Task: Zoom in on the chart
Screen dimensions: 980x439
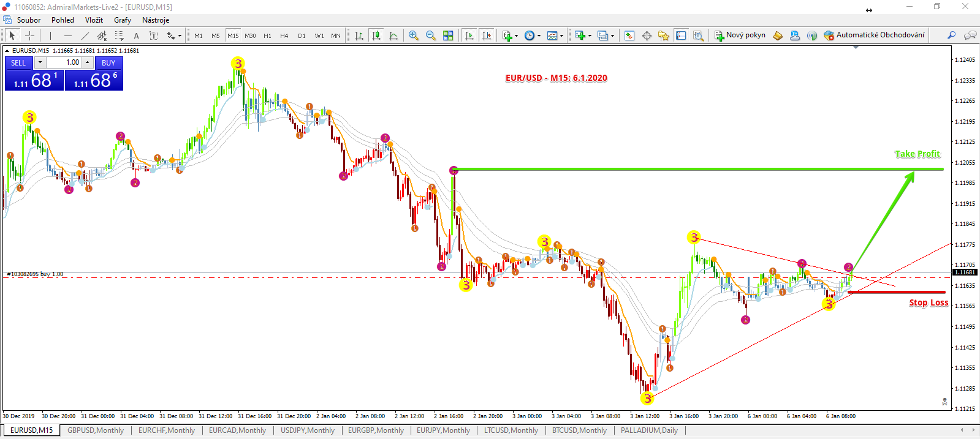Action: click(414, 36)
